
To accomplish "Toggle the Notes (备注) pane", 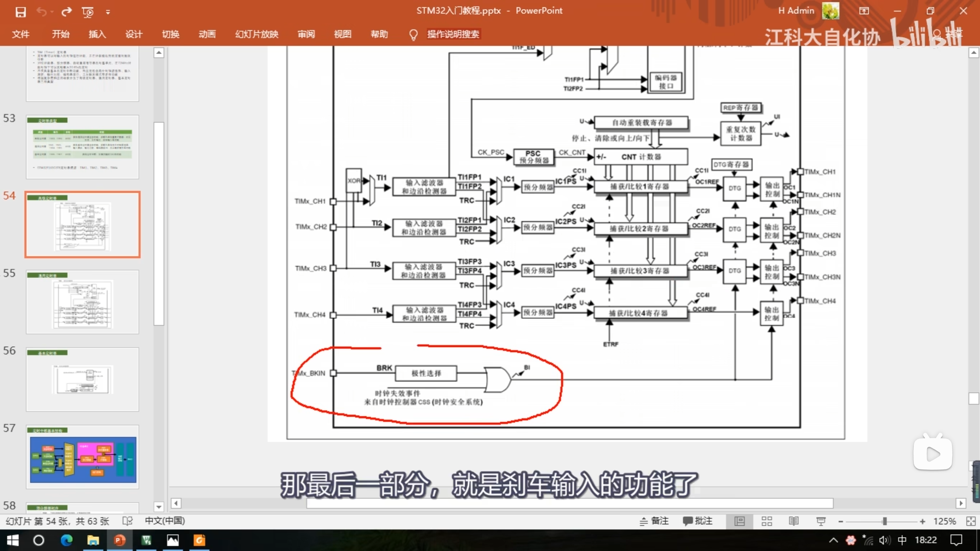I will [654, 521].
